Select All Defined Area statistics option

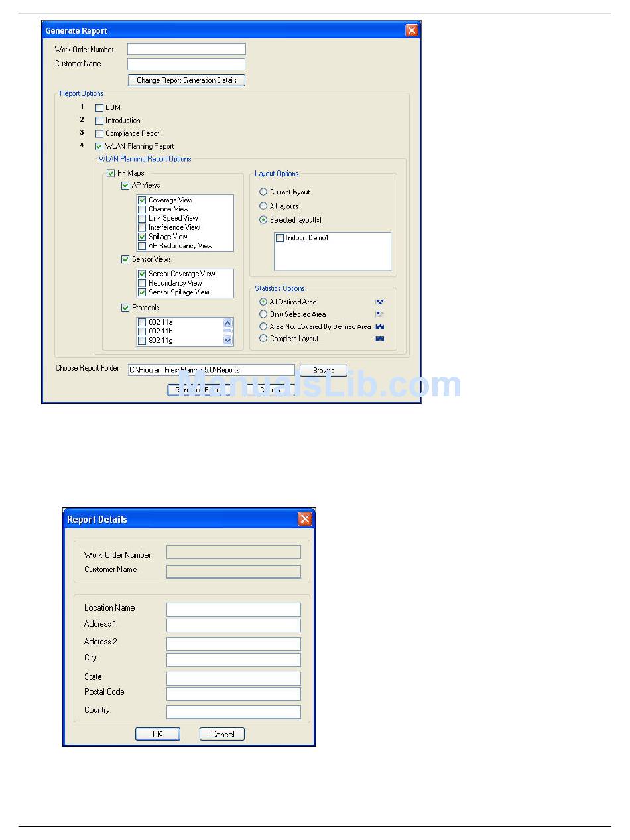coord(263,302)
